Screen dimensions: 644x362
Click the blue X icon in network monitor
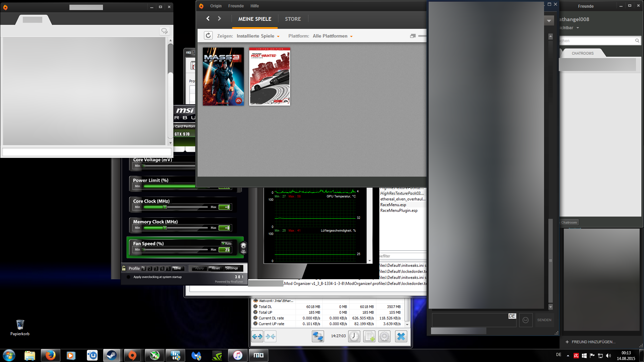point(401,336)
